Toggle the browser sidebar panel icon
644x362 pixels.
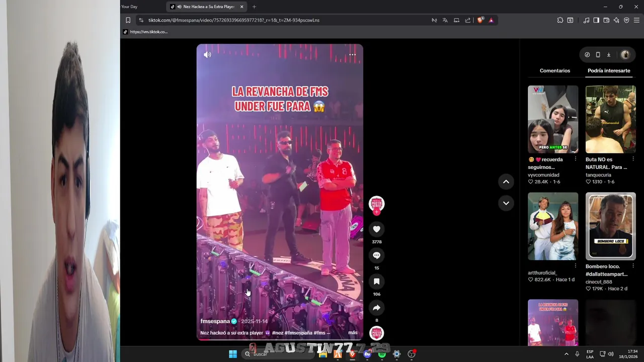pyautogui.click(x=596, y=20)
